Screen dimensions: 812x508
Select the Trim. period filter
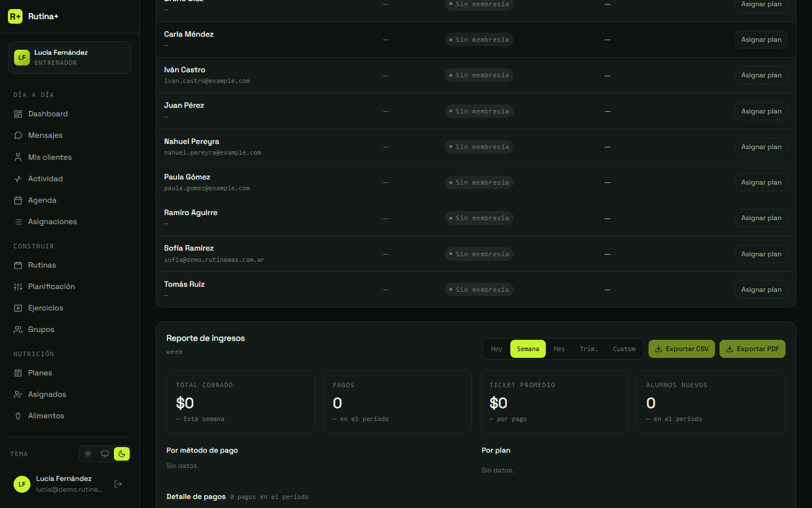click(589, 349)
